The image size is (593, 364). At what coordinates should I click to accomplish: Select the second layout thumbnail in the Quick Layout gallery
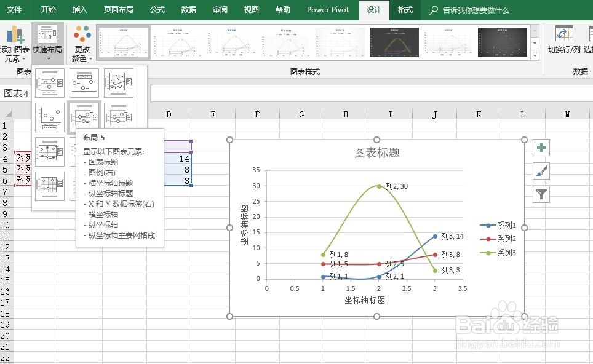tap(84, 83)
